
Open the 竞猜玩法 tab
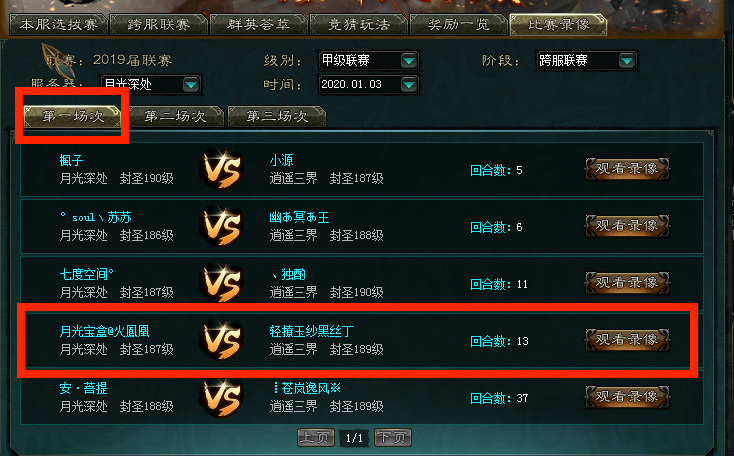[359, 24]
